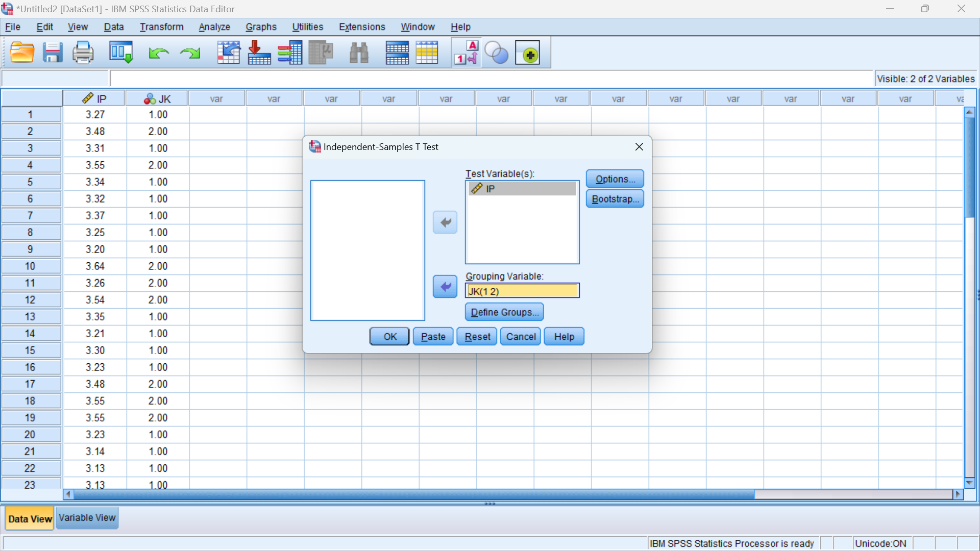
Task: Click the IP column header
Action: [x=94, y=98]
